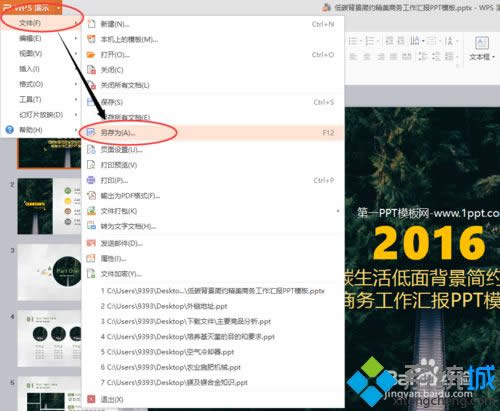The height and width of the screenshot is (411, 500).
Task: Apply bullet list from toolbar
Action: coord(354,41)
